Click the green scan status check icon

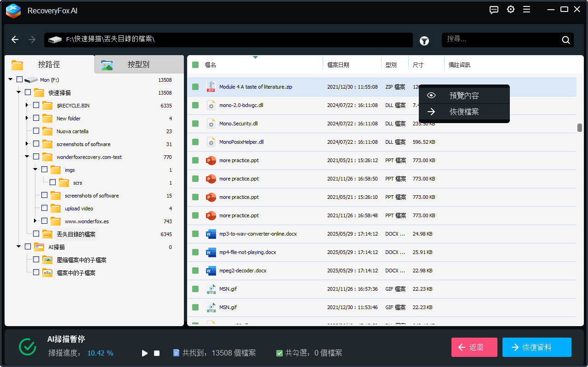tap(27, 347)
